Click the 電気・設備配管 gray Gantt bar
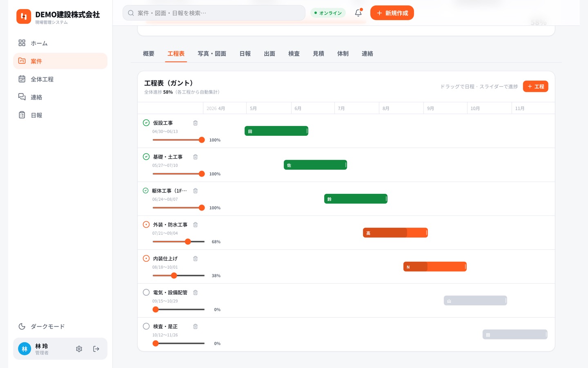 475,301
